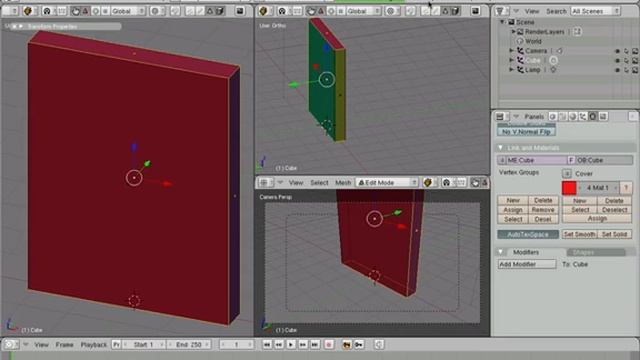Click Set Smooth button
The height and width of the screenshot is (360, 640).
(579, 235)
